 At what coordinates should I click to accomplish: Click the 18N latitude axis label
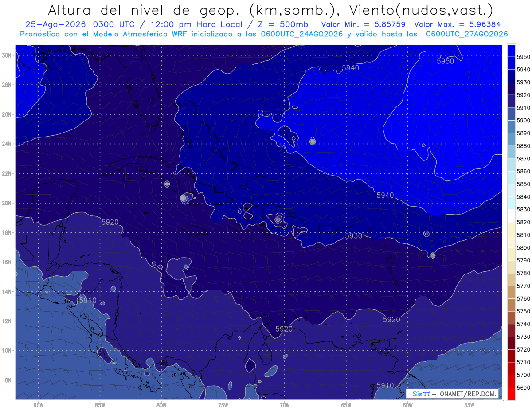coord(7,233)
